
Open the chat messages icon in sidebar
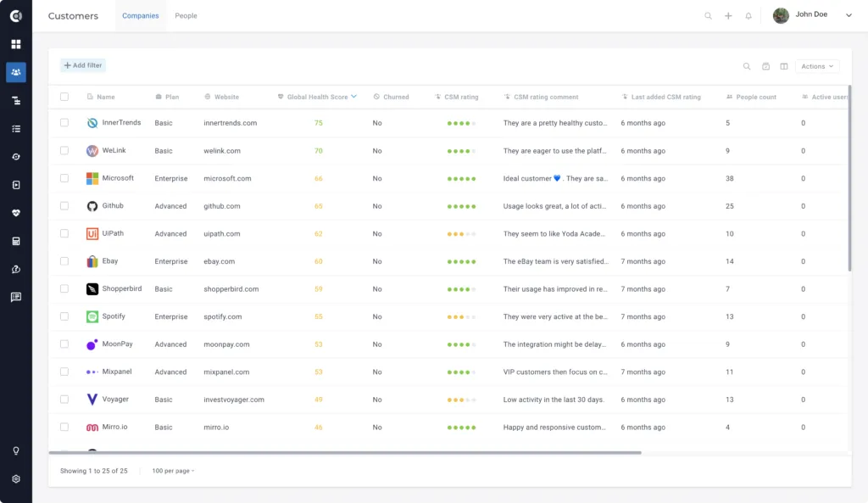16,298
